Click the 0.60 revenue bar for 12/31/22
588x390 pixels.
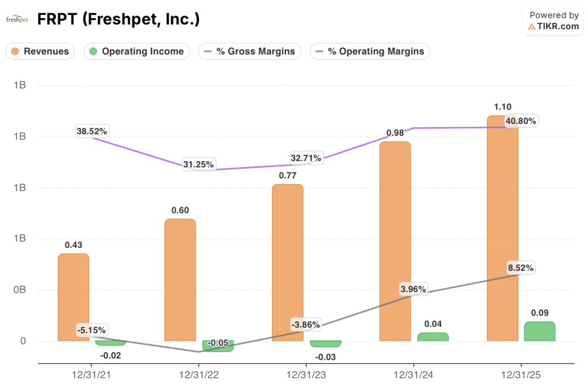pyautogui.click(x=180, y=281)
